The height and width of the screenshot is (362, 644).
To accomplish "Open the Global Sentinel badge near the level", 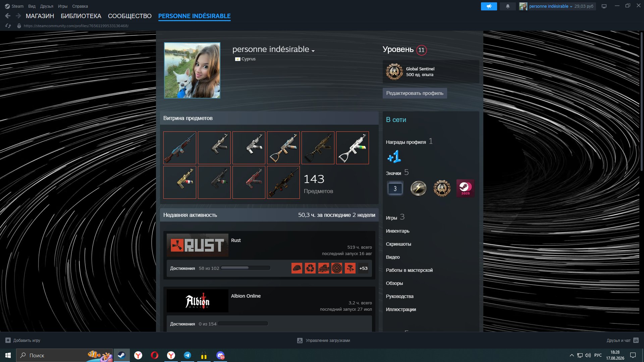I will pyautogui.click(x=394, y=71).
